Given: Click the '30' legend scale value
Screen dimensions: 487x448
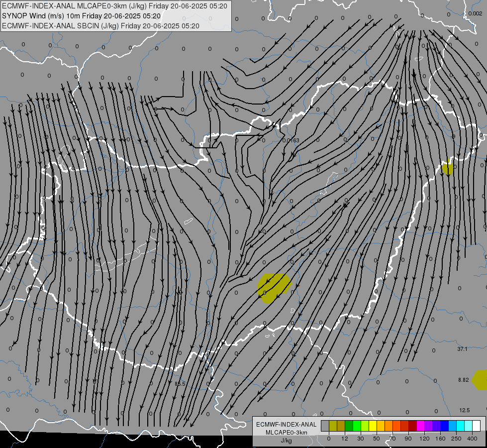Looking at the screenshot, I should (x=360, y=439).
